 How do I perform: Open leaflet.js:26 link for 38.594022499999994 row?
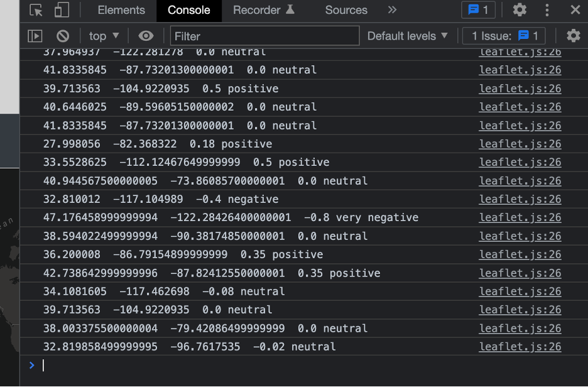pos(520,236)
